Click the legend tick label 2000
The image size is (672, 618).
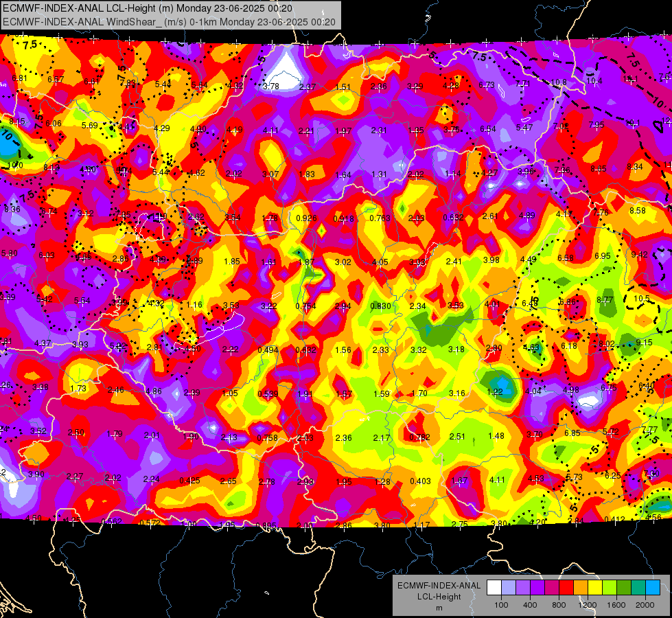pos(645,605)
